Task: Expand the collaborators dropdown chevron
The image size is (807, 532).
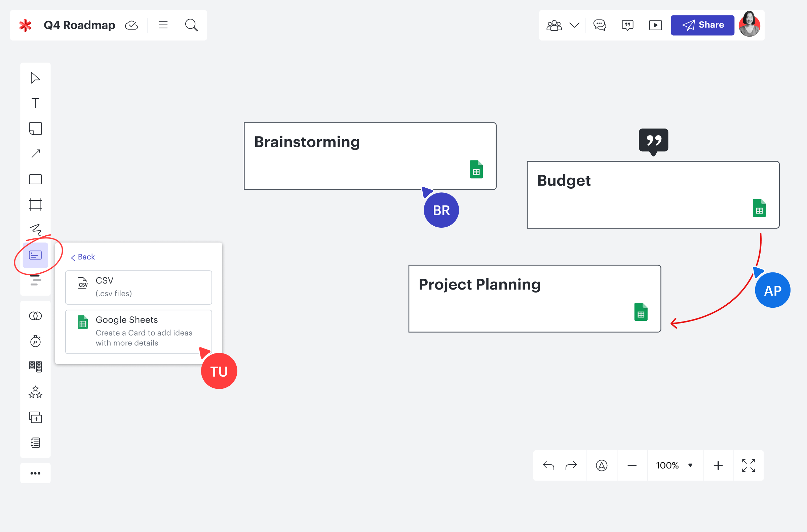Action: (574, 25)
